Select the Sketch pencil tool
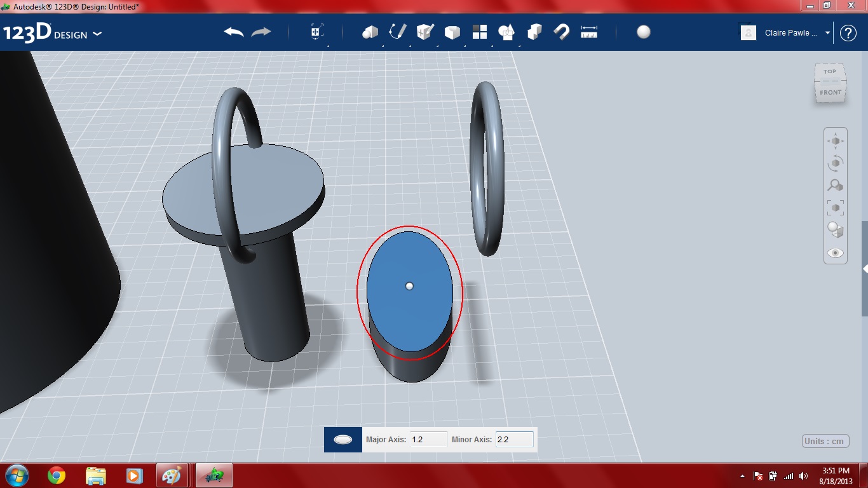The image size is (868, 488). (397, 32)
